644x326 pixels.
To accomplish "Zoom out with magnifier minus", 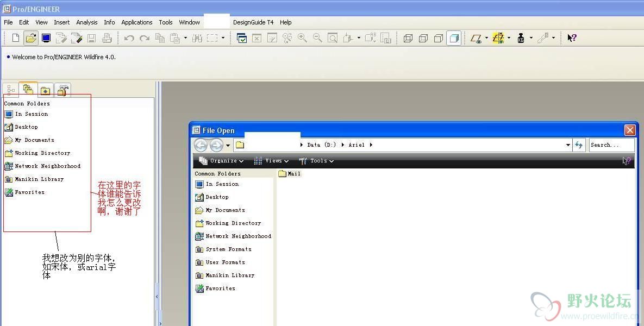I will click(317, 38).
